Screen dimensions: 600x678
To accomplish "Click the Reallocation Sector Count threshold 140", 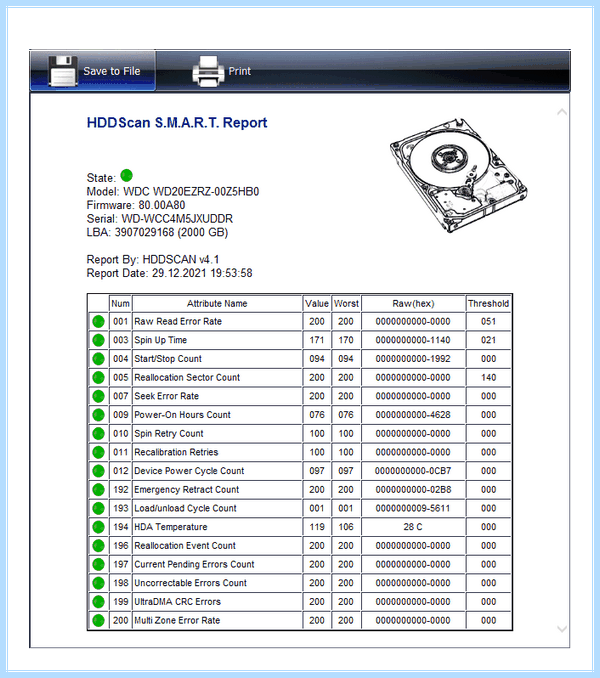I will click(x=488, y=377).
